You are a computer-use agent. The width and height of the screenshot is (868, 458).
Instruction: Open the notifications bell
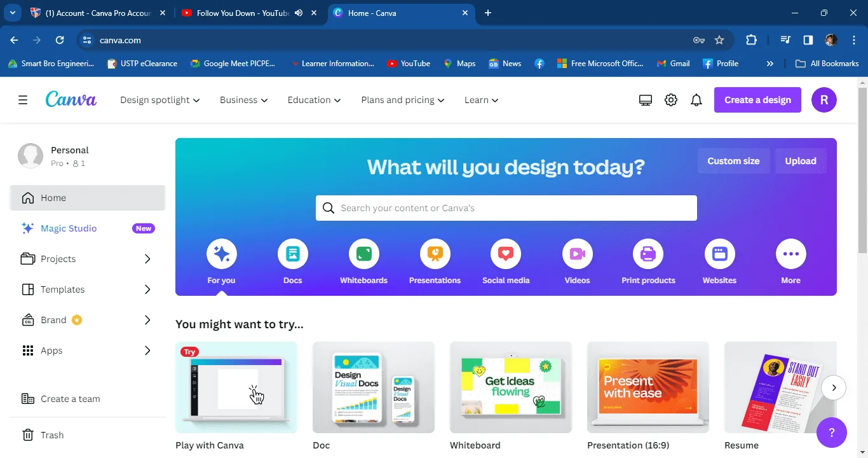(x=696, y=100)
